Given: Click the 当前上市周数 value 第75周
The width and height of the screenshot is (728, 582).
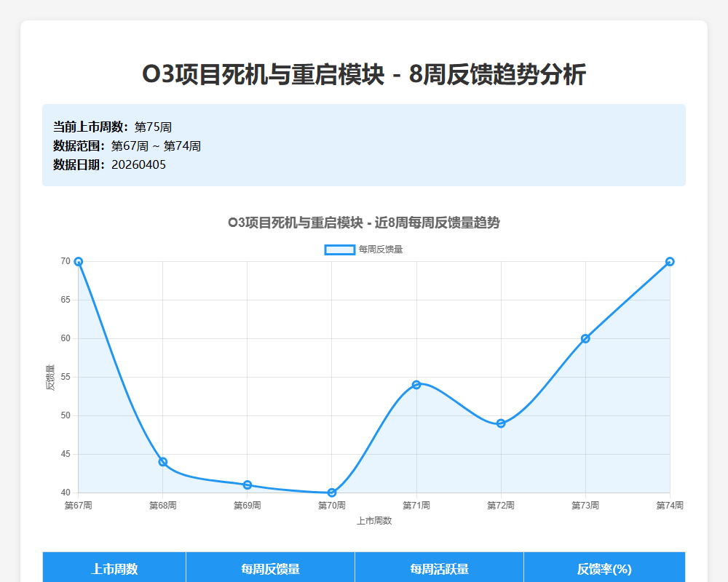Looking at the screenshot, I should (x=153, y=127).
